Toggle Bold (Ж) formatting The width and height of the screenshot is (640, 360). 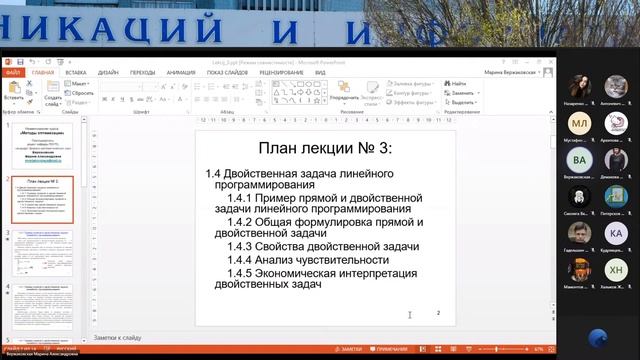click(x=105, y=99)
